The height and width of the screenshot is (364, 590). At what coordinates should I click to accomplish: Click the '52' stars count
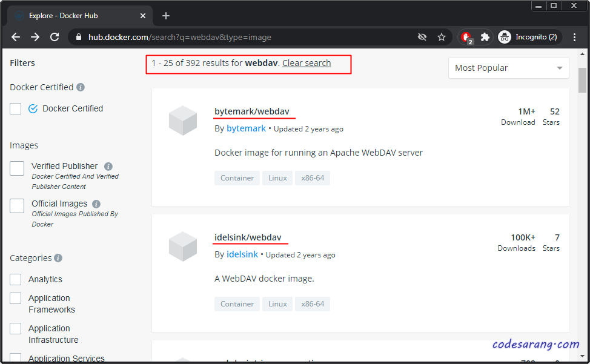tap(555, 111)
